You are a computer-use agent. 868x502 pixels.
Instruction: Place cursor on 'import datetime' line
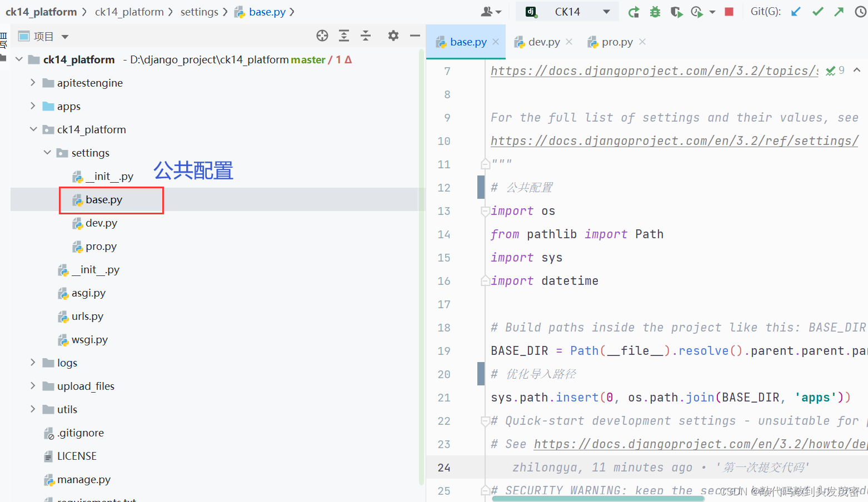545,281
